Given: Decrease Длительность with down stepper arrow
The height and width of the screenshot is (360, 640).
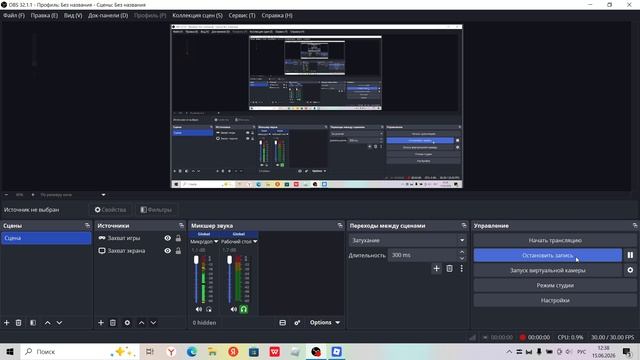Looking at the screenshot, I should tap(462, 258).
